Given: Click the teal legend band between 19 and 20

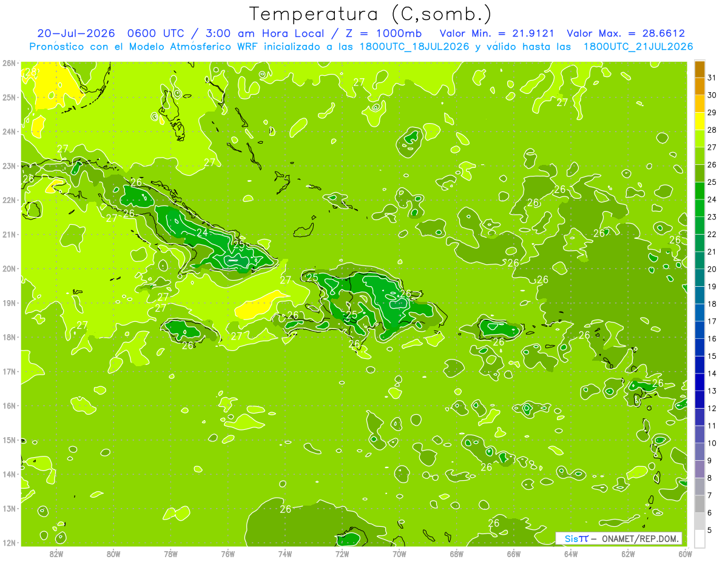Looking at the screenshot, I should pyautogui.click(x=699, y=278).
